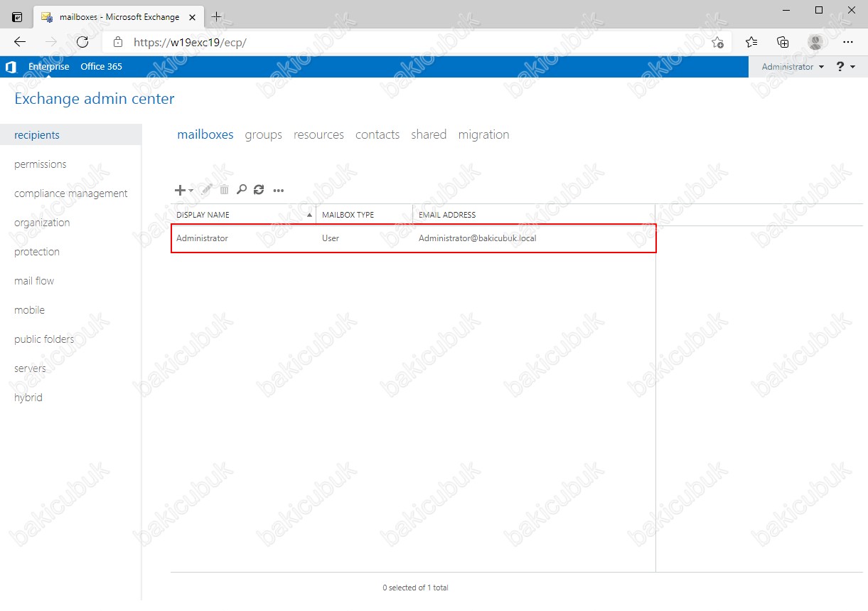Click the browser profile avatar icon

(x=815, y=42)
